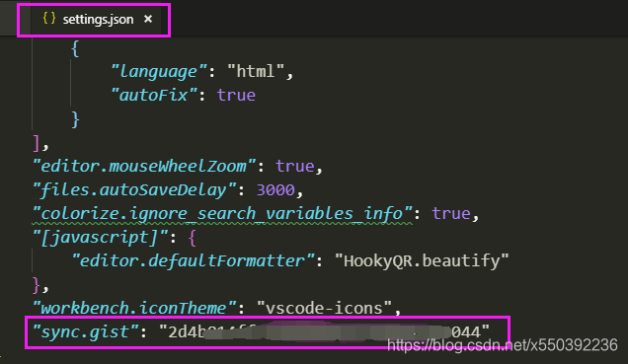Image resolution: width=628 pixels, height=364 pixels.
Task: Click the true value of mouseWheelZoom
Action: point(295,166)
